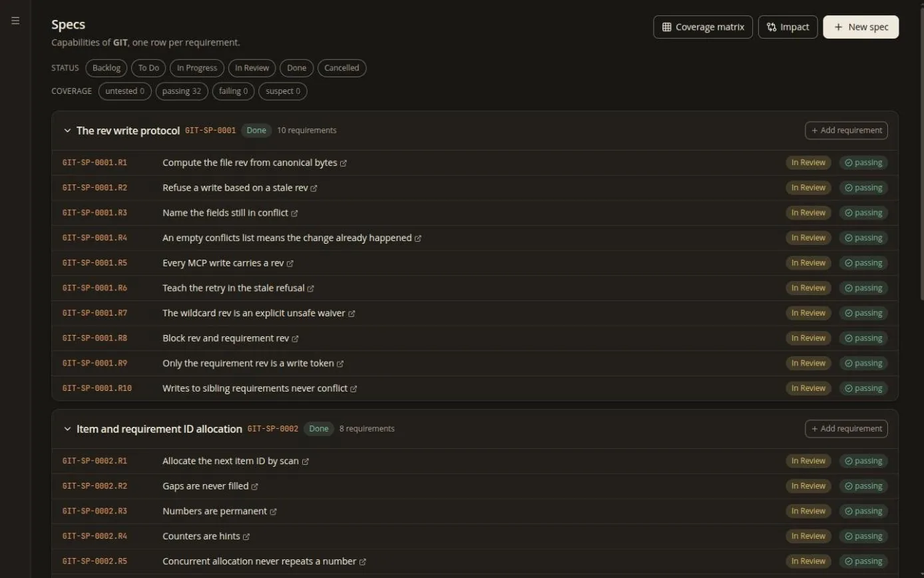The height and width of the screenshot is (578, 924).
Task: Open external link icon for 'The wildcard rev' requirement
Action: click(x=351, y=314)
